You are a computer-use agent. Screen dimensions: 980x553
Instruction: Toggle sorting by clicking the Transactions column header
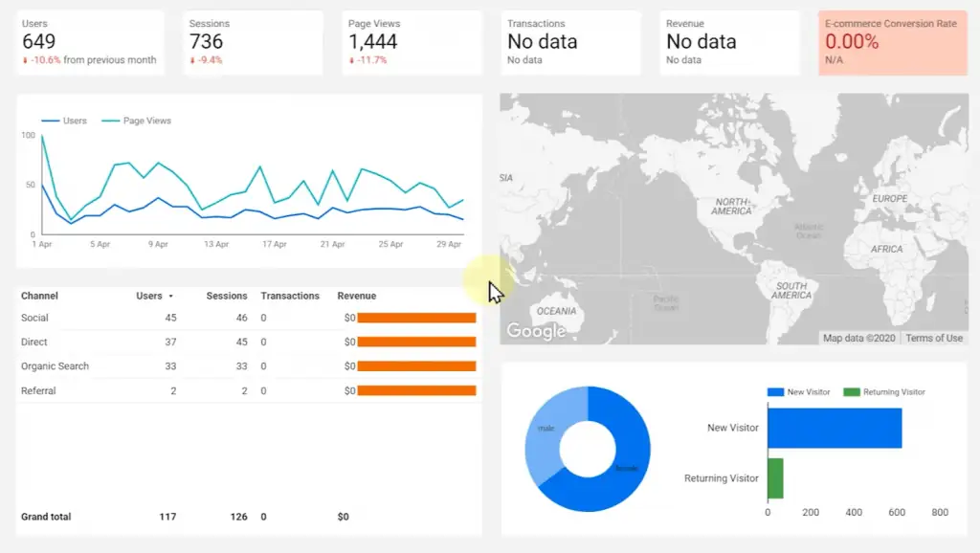click(292, 296)
